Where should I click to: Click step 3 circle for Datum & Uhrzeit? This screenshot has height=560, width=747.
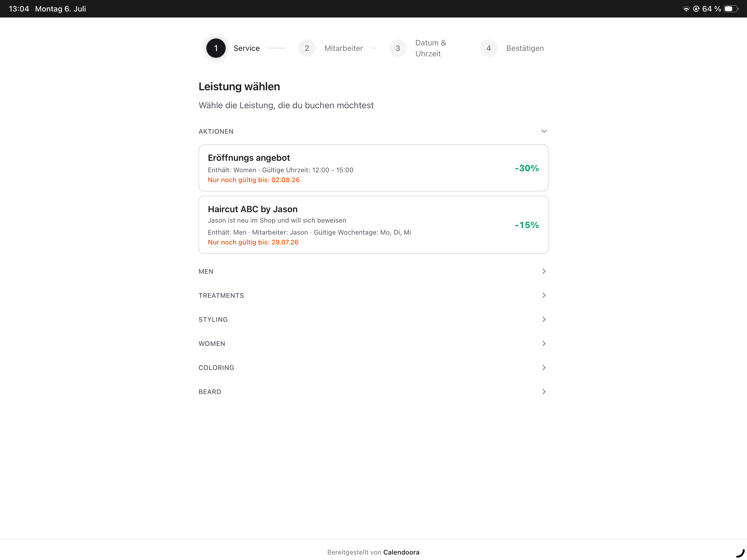398,48
